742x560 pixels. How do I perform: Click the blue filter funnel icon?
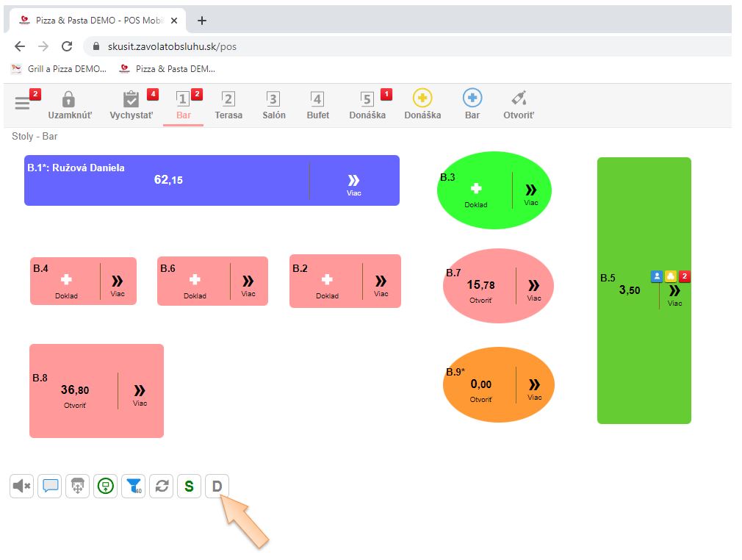pyautogui.click(x=133, y=486)
